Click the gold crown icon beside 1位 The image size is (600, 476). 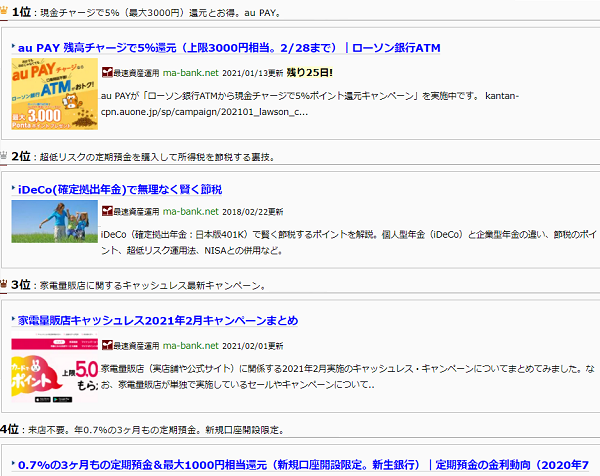tap(4, 11)
